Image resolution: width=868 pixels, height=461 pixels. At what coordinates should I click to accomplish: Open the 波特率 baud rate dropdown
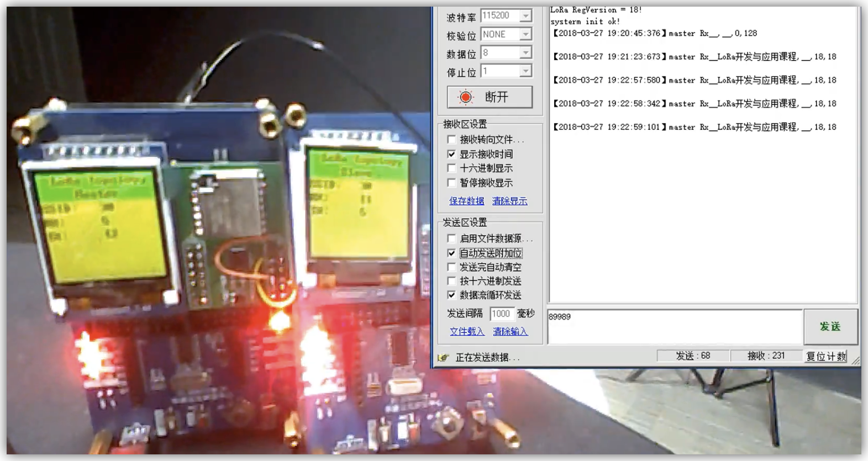(x=525, y=16)
